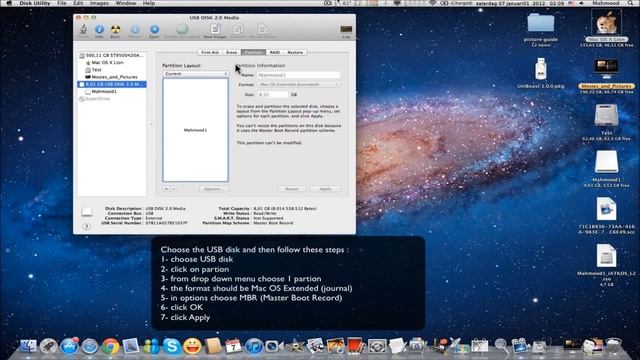Open the App Store dock icon
Image resolution: width=640 pixels, height=360 pixels.
(x=69, y=346)
